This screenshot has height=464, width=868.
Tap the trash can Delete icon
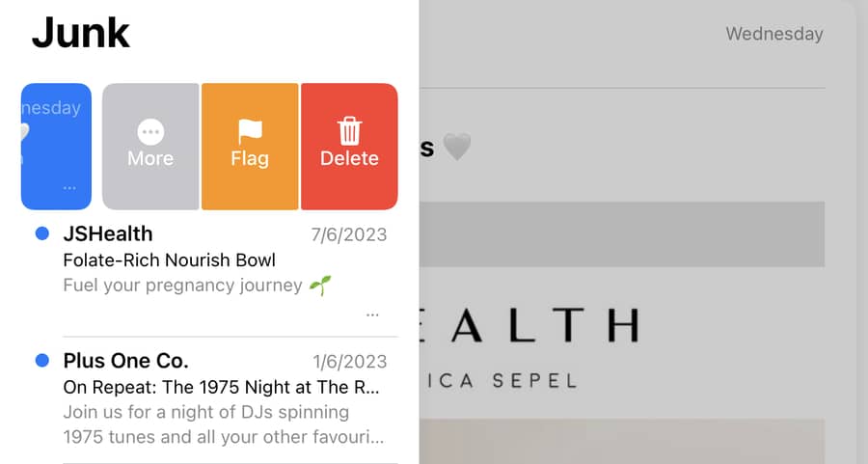[x=349, y=131]
